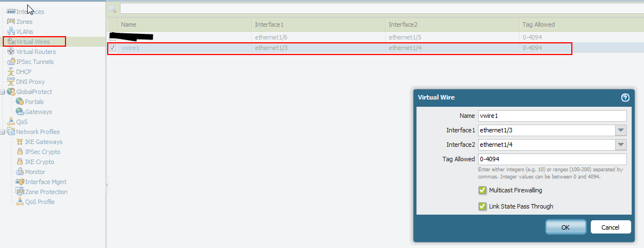Click the Zones icon in sidebar

11,22
